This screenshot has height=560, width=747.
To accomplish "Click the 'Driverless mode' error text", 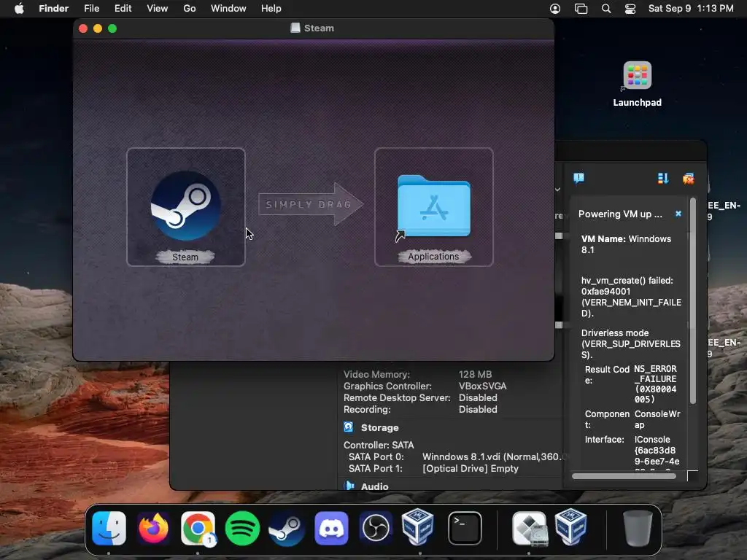I will tap(630, 344).
